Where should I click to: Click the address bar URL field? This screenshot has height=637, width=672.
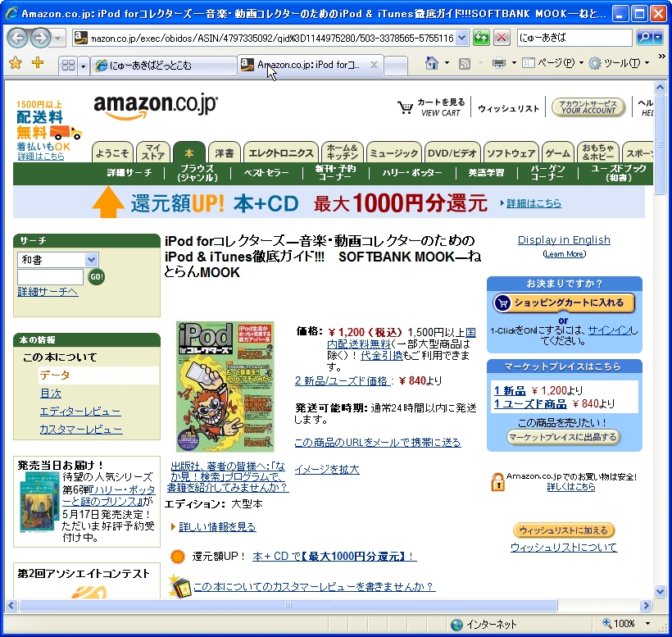(x=272, y=39)
